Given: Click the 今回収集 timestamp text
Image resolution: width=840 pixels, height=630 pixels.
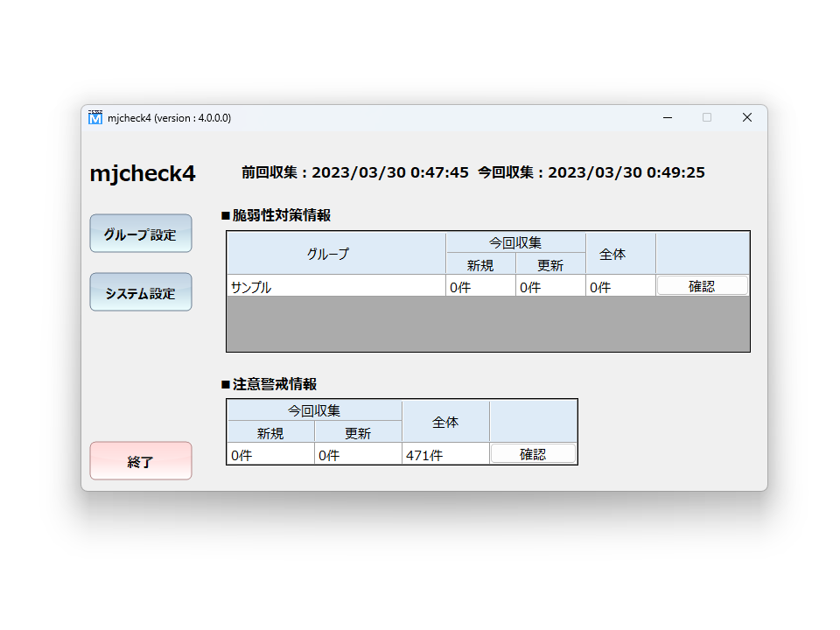Looking at the screenshot, I should tap(591, 172).
